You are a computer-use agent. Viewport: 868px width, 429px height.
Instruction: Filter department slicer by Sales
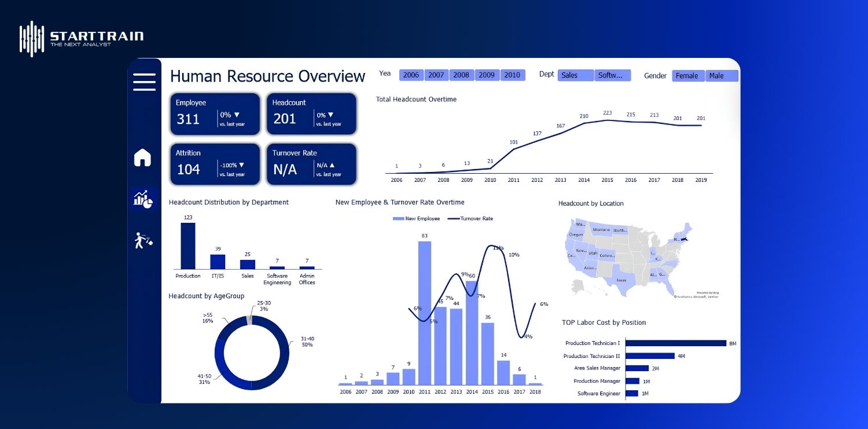[x=576, y=75]
